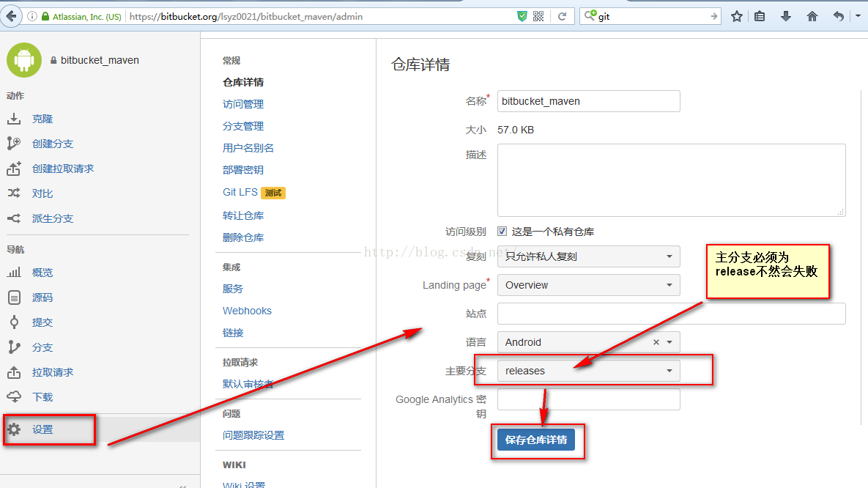Screen dimensions: 868x488
Task: Click the 站点 input field
Action: pyautogui.click(x=672, y=314)
